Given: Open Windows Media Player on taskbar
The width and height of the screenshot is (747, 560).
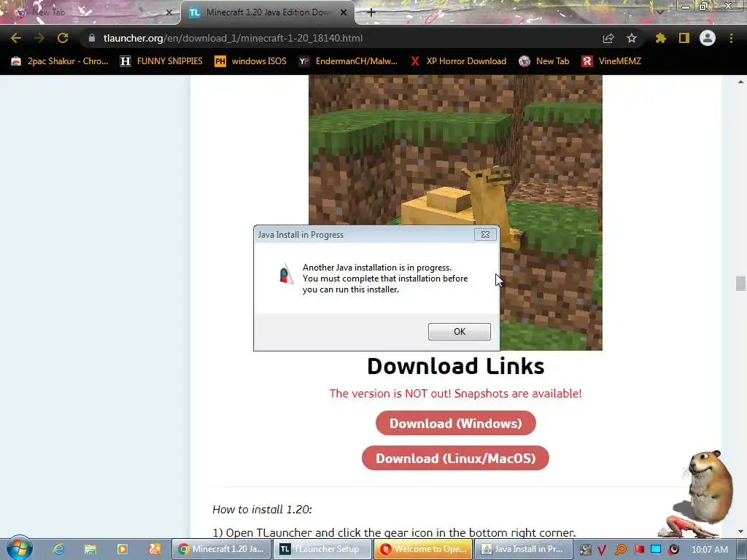Looking at the screenshot, I should pyautogui.click(x=123, y=549).
